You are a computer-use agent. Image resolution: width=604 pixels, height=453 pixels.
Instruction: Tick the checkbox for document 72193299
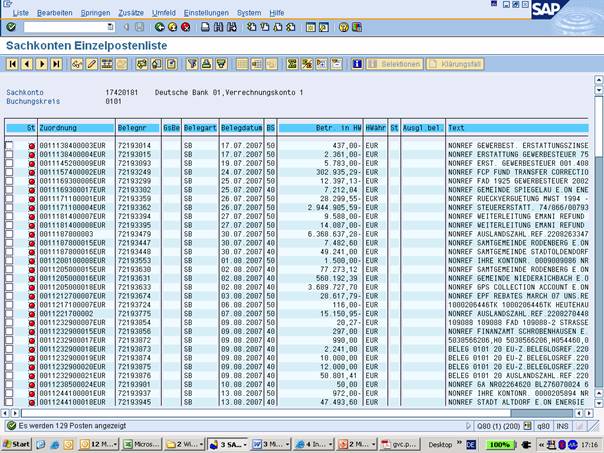click(x=9, y=181)
